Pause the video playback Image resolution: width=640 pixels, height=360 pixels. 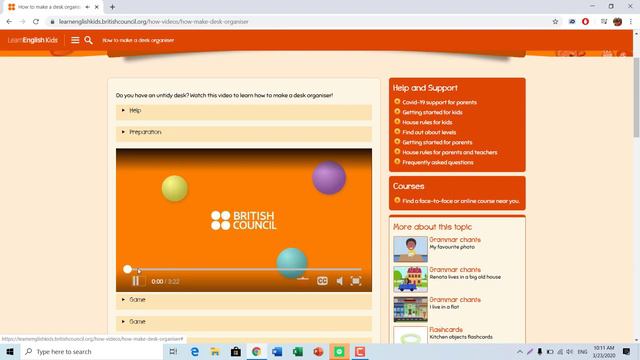click(136, 281)
